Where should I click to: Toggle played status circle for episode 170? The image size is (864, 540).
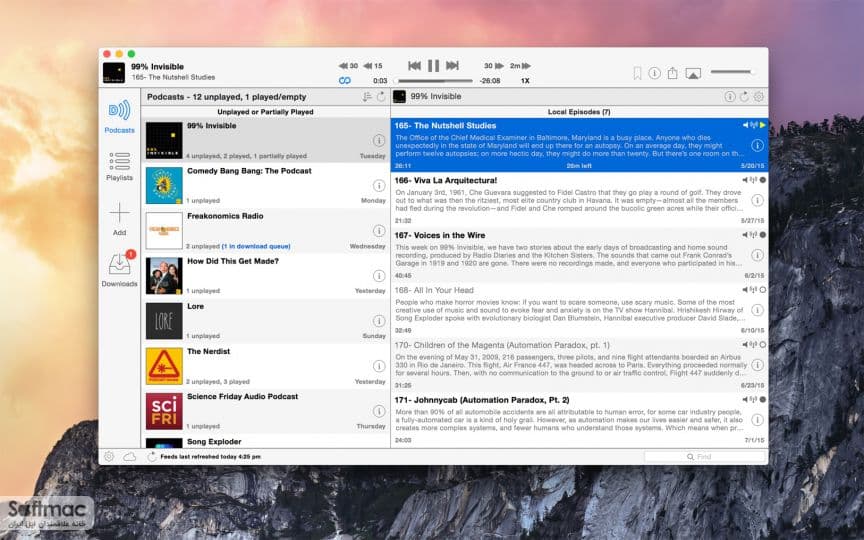763,344
